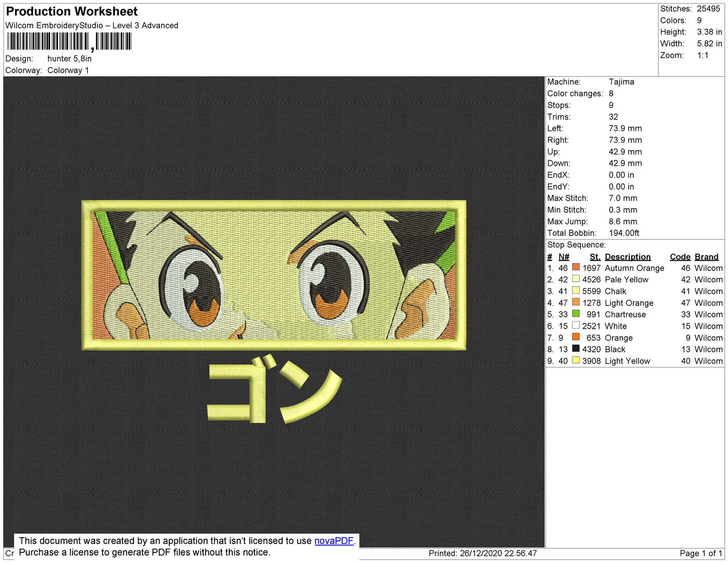The image size is (728, 563).
Task: Click the 'St.' column header
Action: [595, 257]
